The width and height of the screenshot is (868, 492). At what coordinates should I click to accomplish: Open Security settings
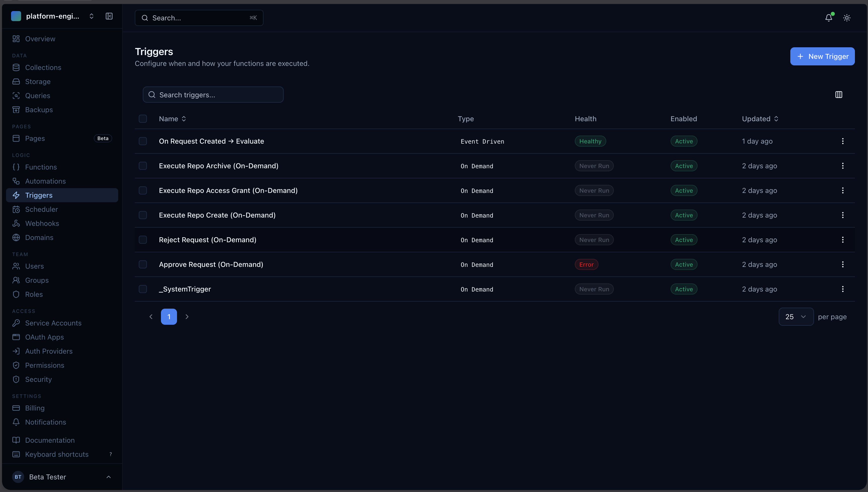[62, 380]
